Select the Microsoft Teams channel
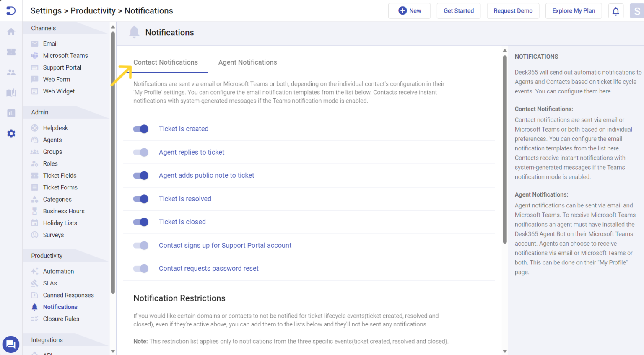Screen dimensions: 644x355 coord(65,55)
